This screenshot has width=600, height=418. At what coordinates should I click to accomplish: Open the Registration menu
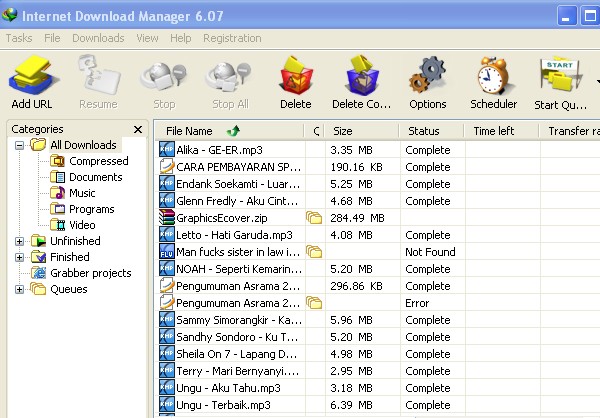(232, 38)
